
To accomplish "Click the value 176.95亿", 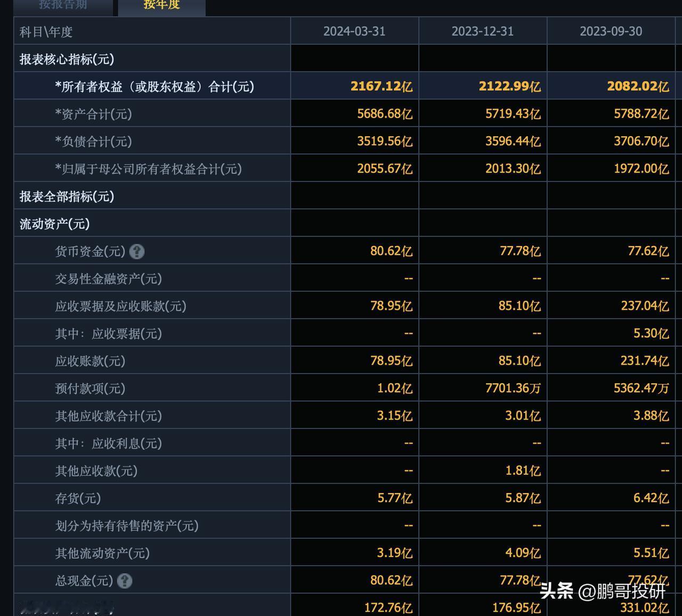I will pyautogui.click(x=516, y=607).
